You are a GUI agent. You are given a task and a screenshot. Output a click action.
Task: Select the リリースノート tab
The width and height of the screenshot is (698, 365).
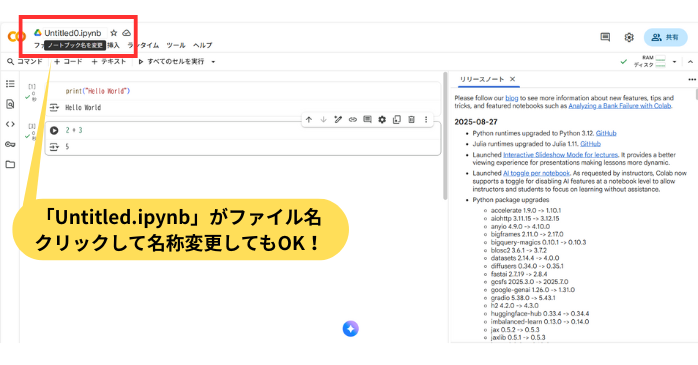pyautogui.click(x=482, y=79)
